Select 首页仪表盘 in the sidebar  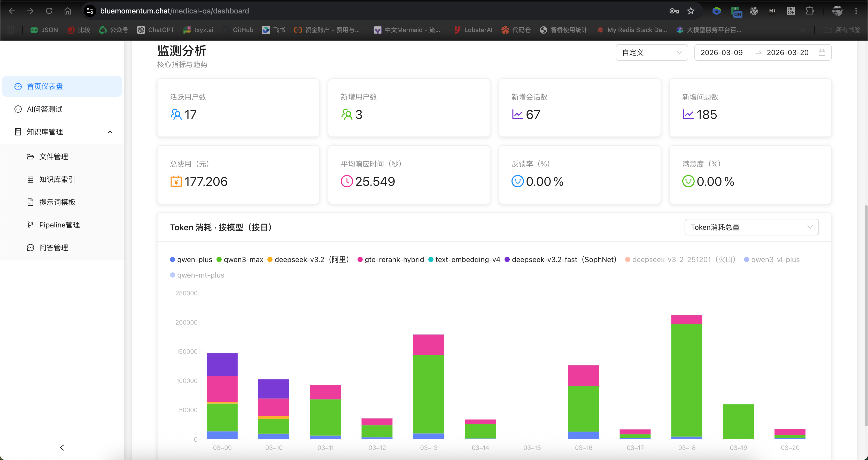point(62,86)
